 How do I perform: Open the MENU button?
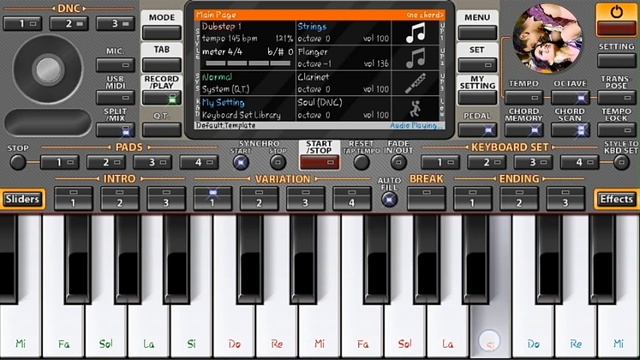click(477, 32)
